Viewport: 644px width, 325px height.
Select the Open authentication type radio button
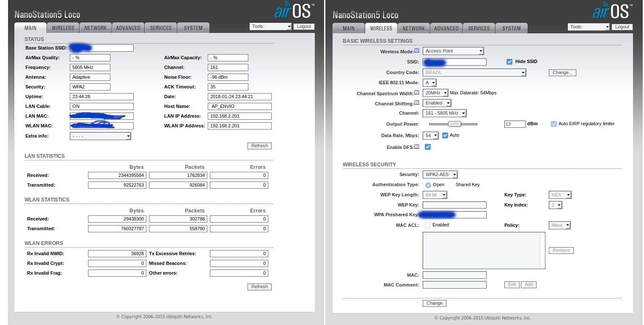pyautogui.click(x=428, y=185)
